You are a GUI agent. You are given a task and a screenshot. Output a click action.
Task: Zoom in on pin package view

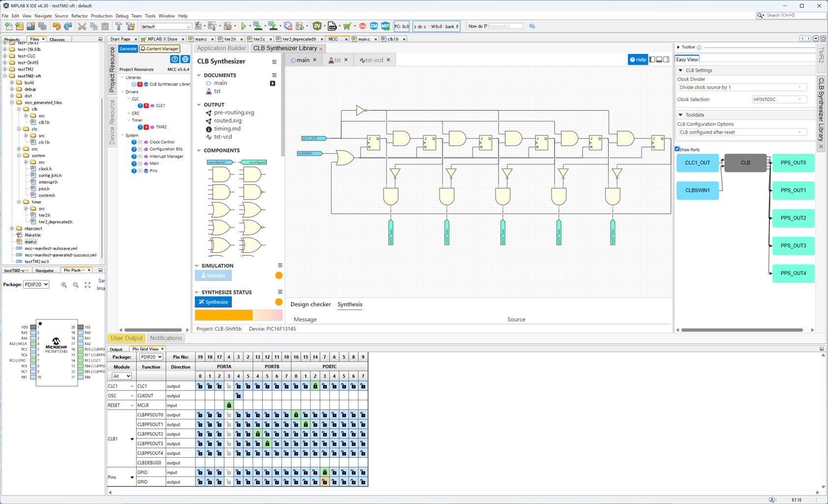(x=64, y=285)
